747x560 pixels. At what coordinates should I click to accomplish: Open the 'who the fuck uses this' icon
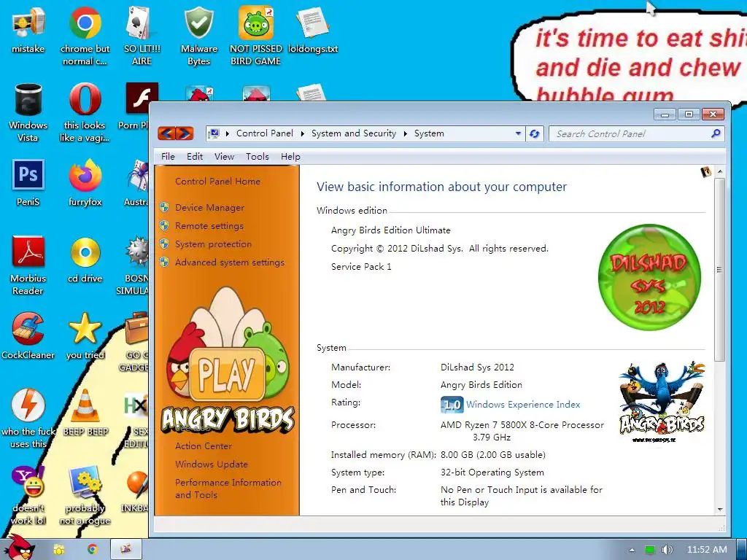click(x=28, y=418)
